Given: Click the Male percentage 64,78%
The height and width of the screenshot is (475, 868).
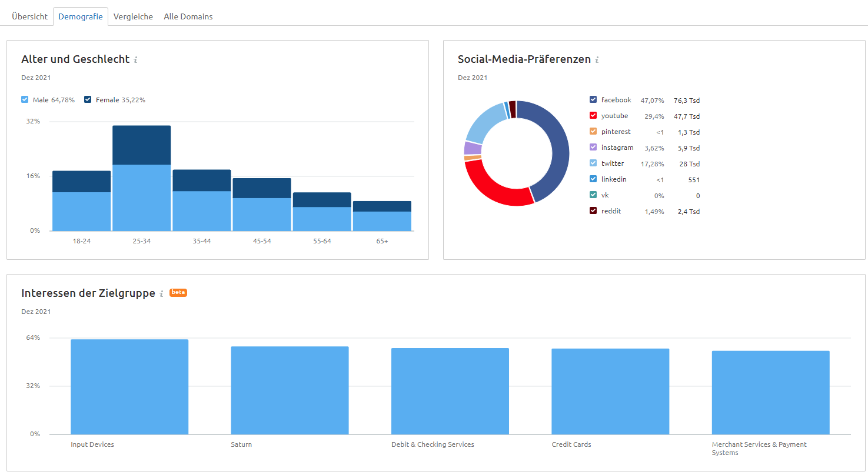Looking at the screenshot, I should point(63,100).
